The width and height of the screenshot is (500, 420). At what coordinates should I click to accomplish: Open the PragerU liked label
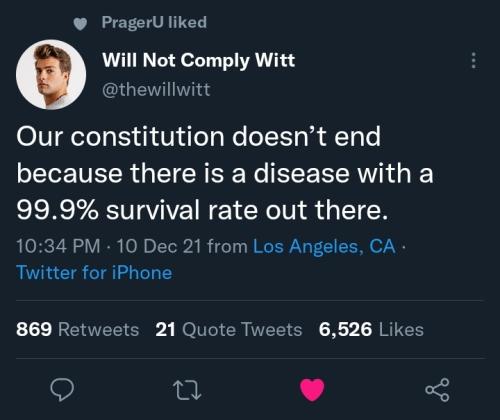click(154, 22)
